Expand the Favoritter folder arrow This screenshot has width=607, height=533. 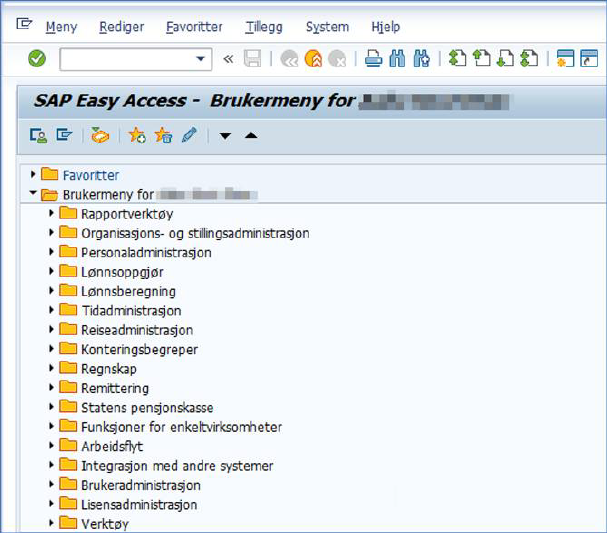point(33,174)
